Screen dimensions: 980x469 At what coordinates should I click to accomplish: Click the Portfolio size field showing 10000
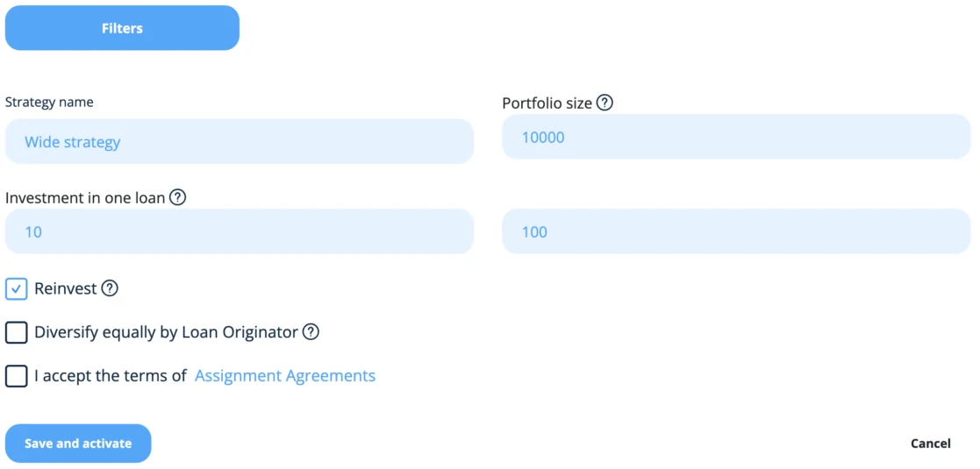point(736,137)
